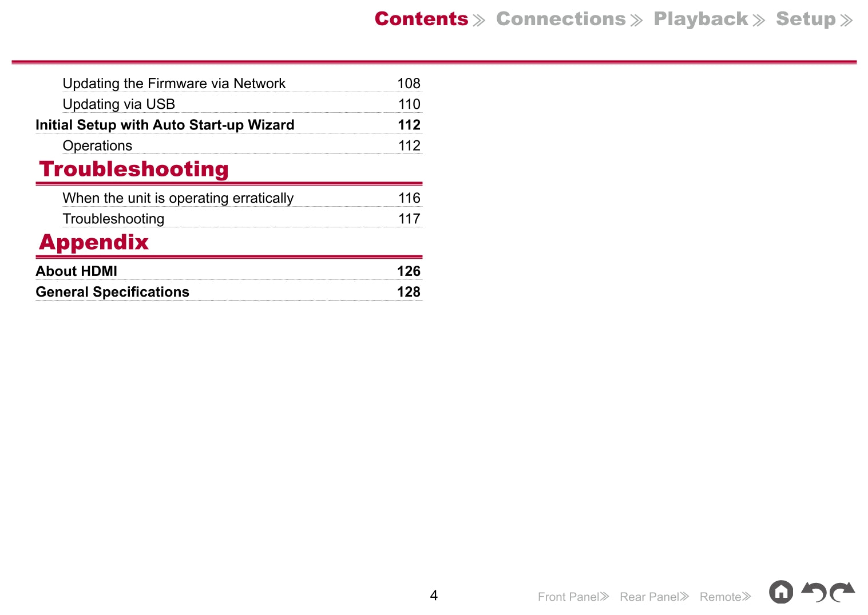The width and height of the screenshot is (868, 615).
Task: Click the red Appendix section heading
Action: tap(94, 242)
